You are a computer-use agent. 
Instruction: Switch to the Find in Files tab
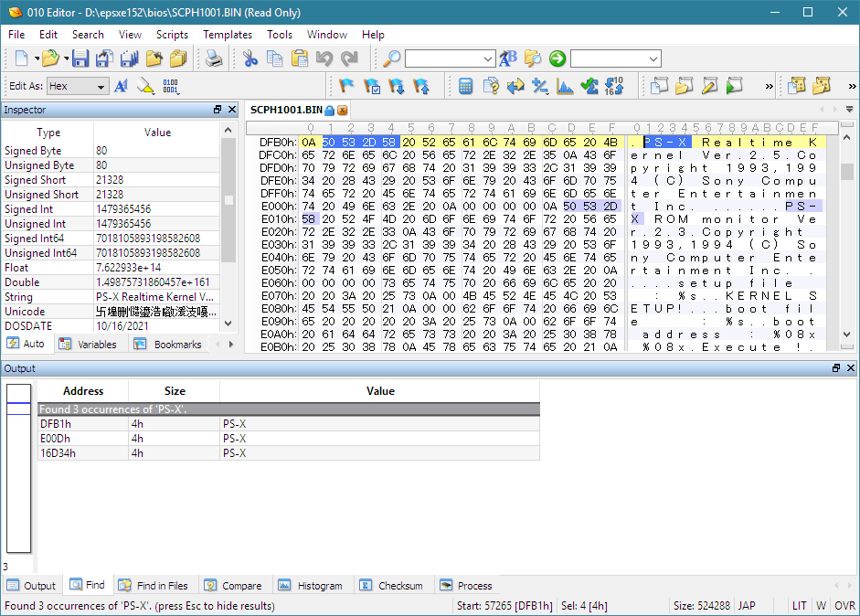click(x=153, y=585)
